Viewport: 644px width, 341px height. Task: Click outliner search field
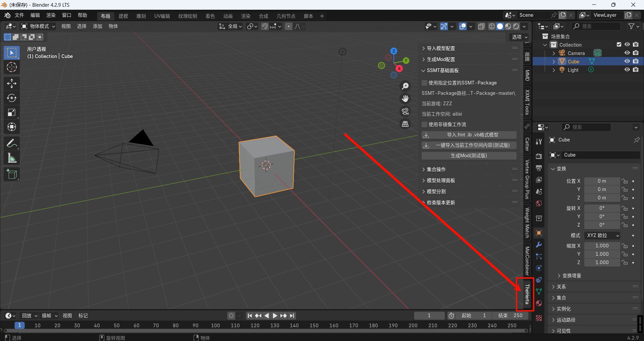(596, 26)
